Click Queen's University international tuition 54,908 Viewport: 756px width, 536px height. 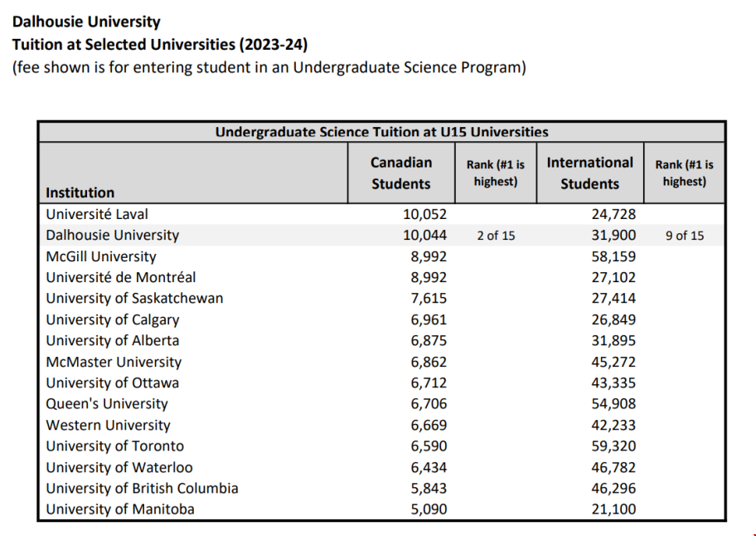tap(613, 404)
